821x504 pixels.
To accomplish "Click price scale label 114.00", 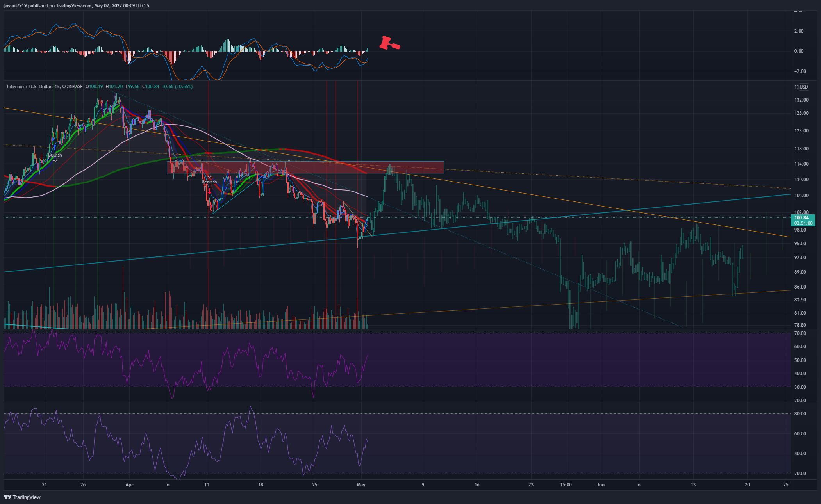I will (x=801, y=164).
